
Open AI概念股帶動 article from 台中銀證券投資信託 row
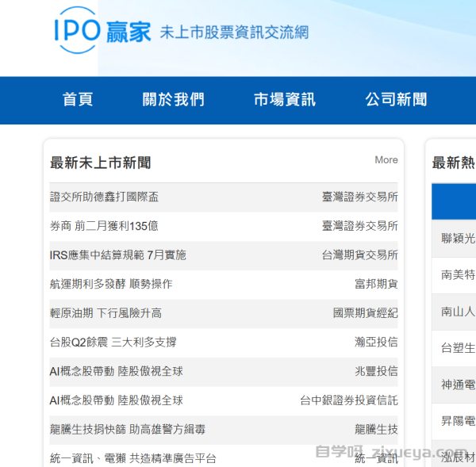(117, 401)
